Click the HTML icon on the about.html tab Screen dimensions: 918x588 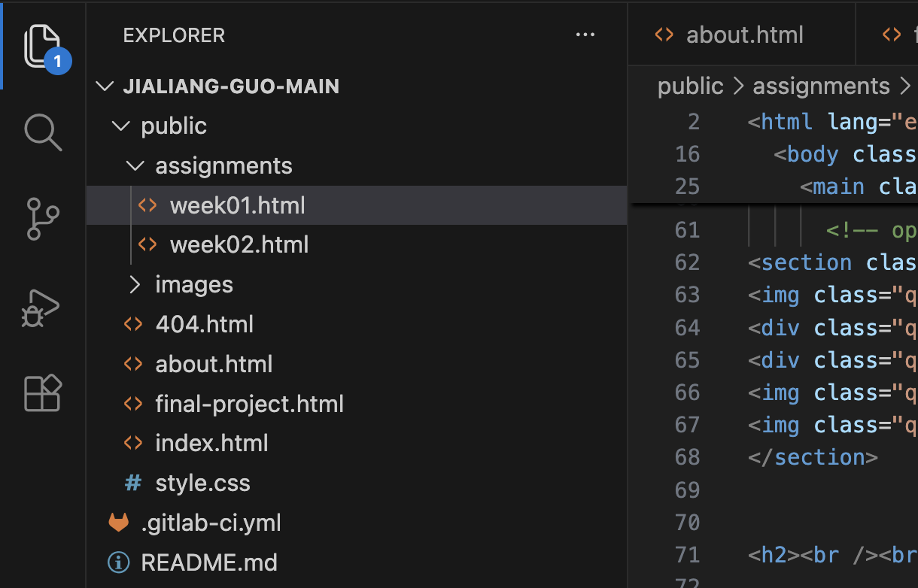click(665, 35)
